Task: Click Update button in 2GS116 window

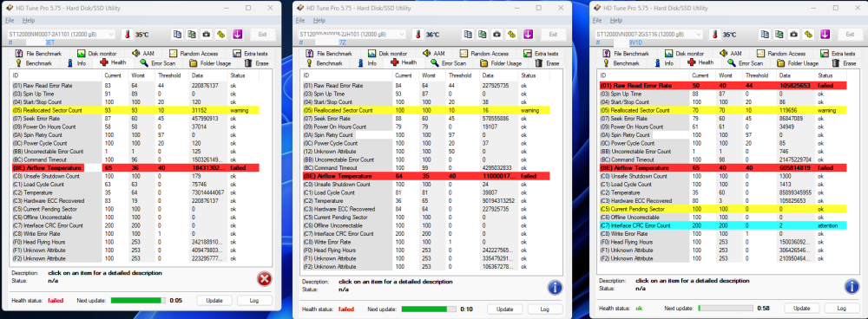Action: click(801, 308)
